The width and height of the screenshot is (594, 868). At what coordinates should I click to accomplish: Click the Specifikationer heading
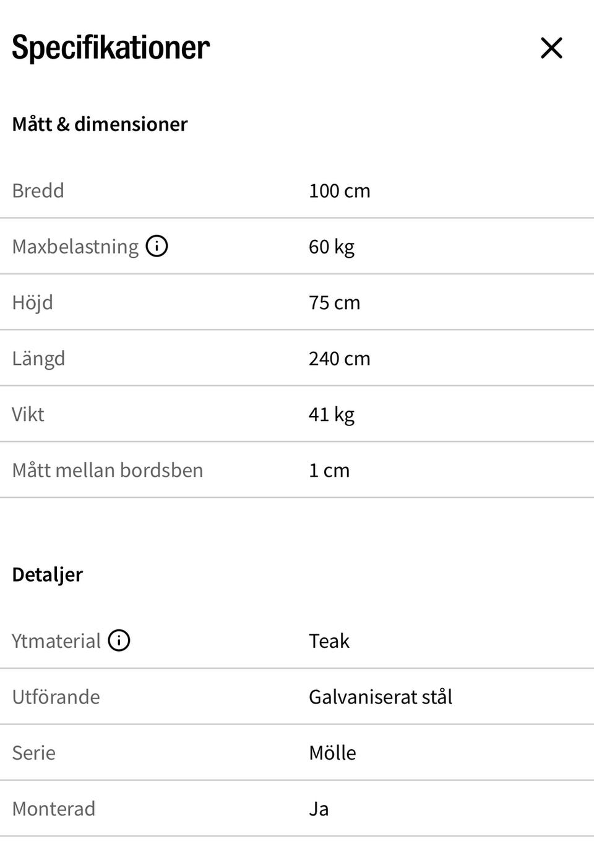pos(111,48)
